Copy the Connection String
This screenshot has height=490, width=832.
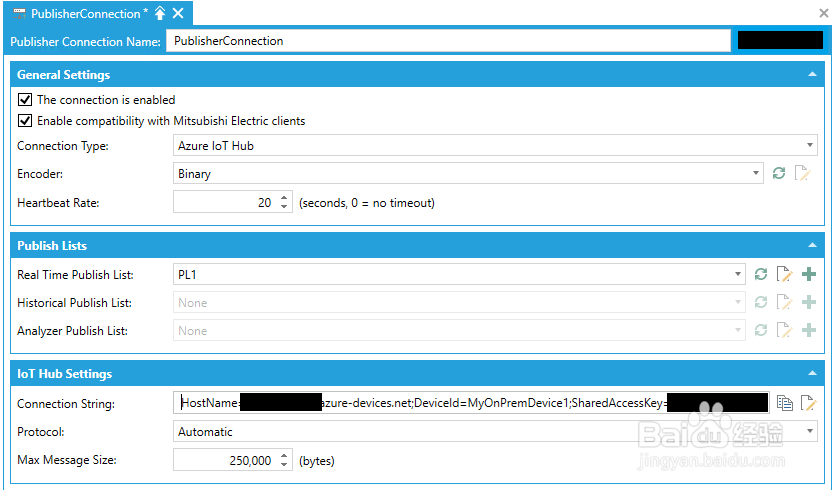[x=785, y=403]
